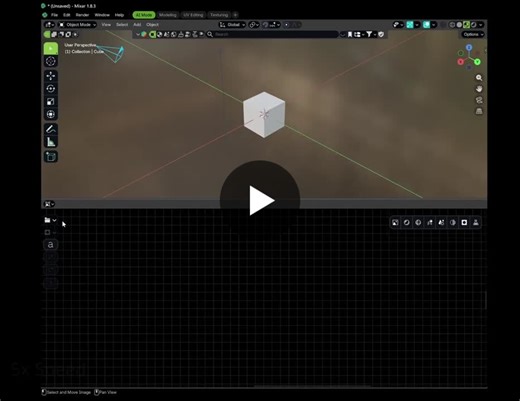Select the Add Cube tool

click(x=51, y=157)
